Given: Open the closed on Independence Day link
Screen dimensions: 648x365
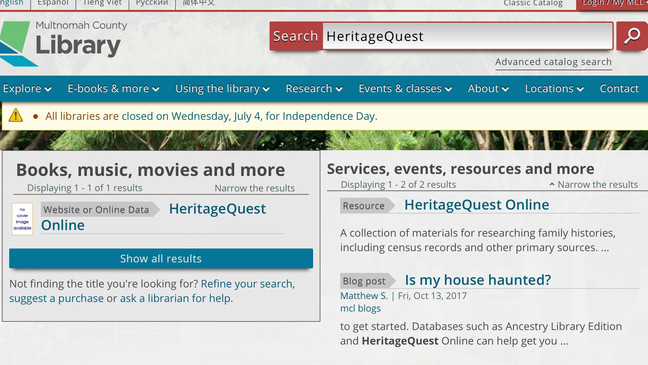Looking at the screenshot, I should point(248,116).
